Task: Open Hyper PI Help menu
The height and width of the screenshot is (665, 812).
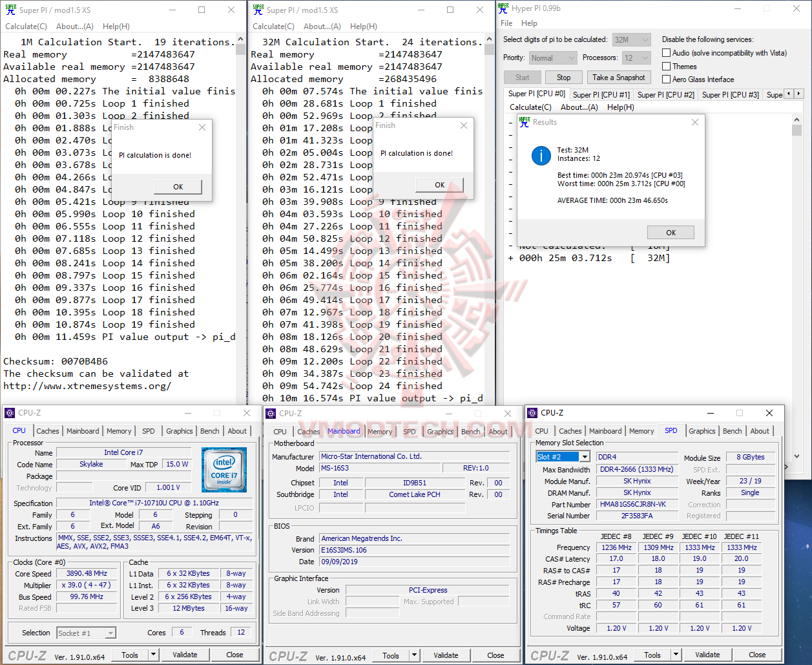Action: click(x=529, y=23)
